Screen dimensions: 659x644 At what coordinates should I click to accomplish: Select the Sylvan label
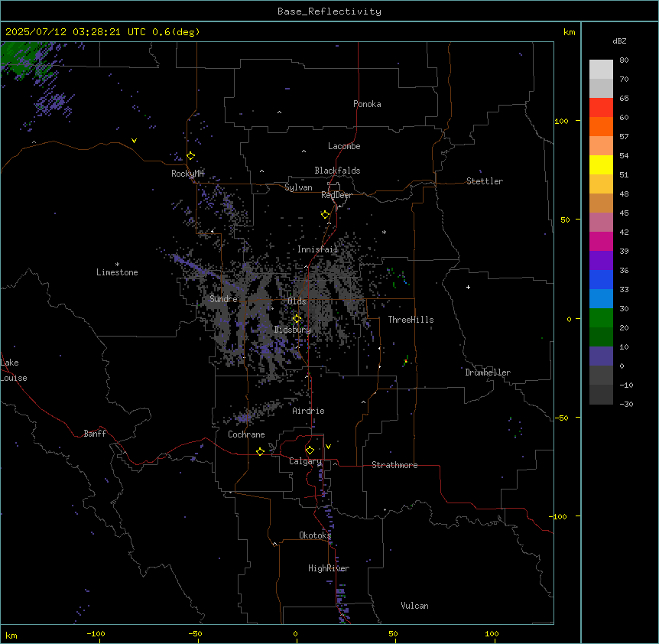(298, 187)
